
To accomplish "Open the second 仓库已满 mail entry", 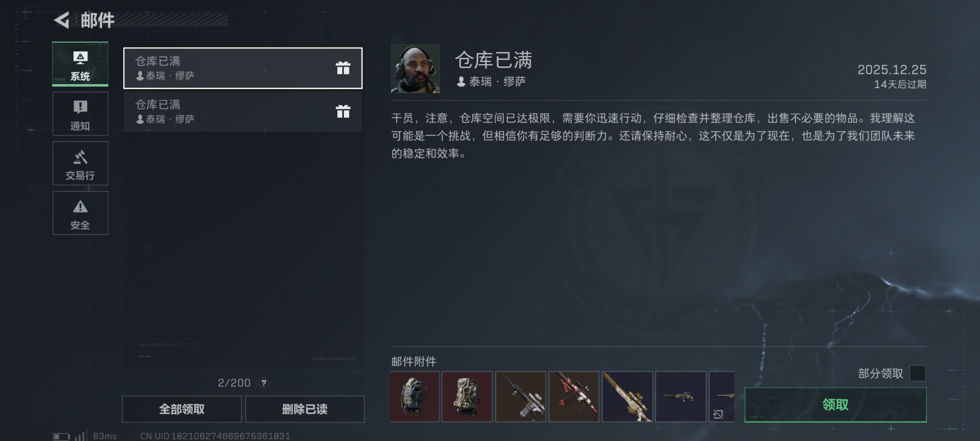I will 243,112.
